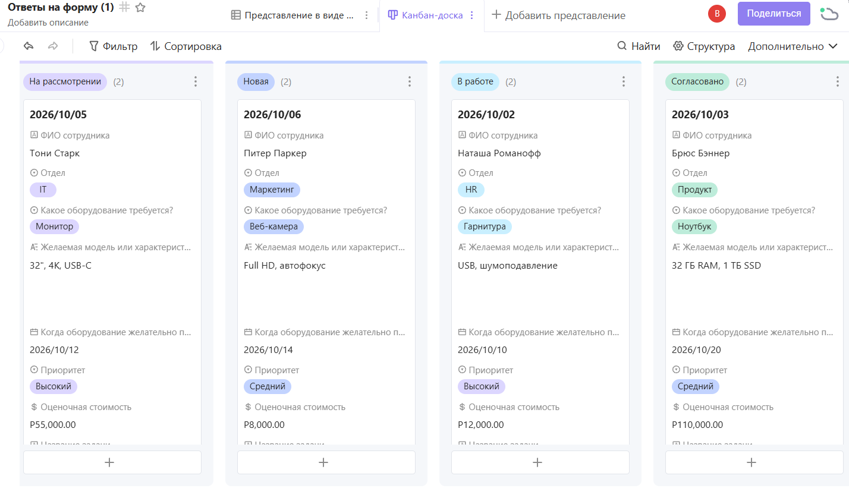Star the form title as favorite

[x=140, y=8]
